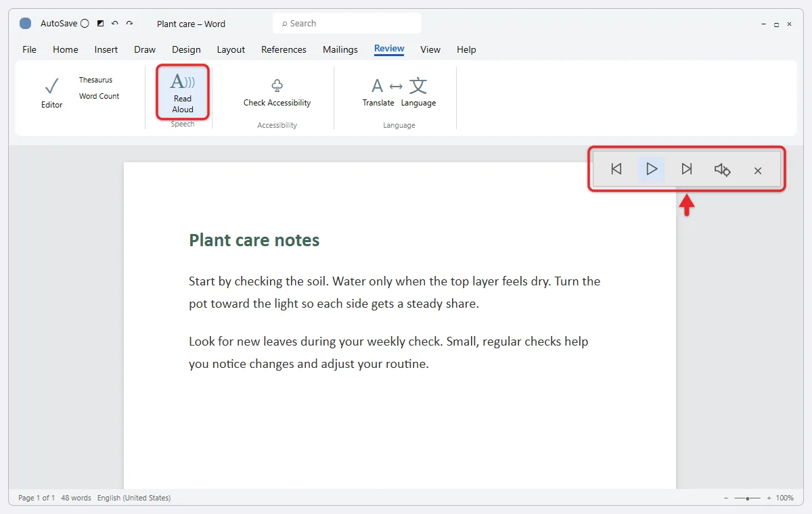Switch to the Home tab

coord(66,49)
